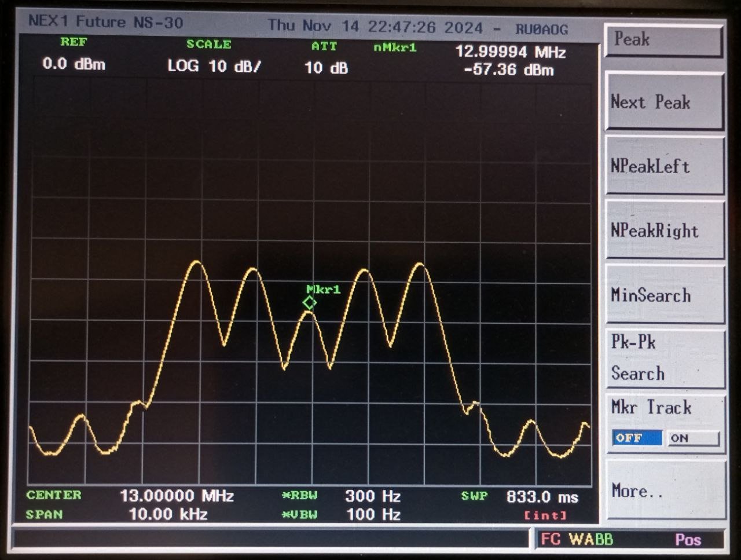
Task: Open the More.. softkey menu
Action: (x=664, y=491)
